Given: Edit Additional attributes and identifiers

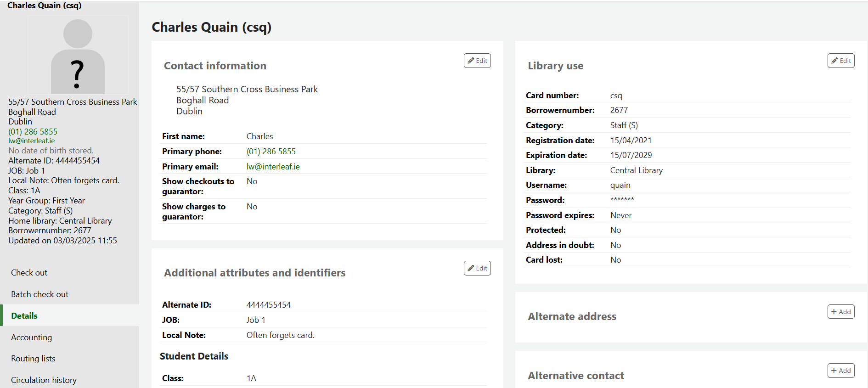Looking at the screenshot, I should click(477, 268).
